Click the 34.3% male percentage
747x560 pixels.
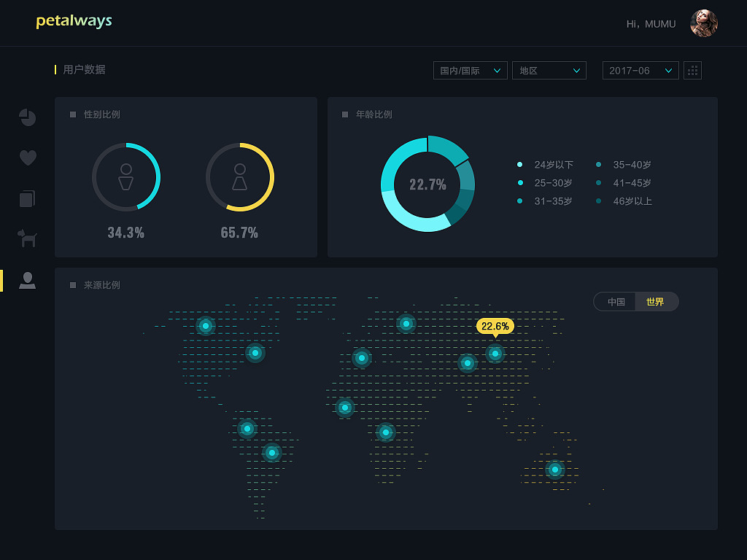click(x=125, y=233)
